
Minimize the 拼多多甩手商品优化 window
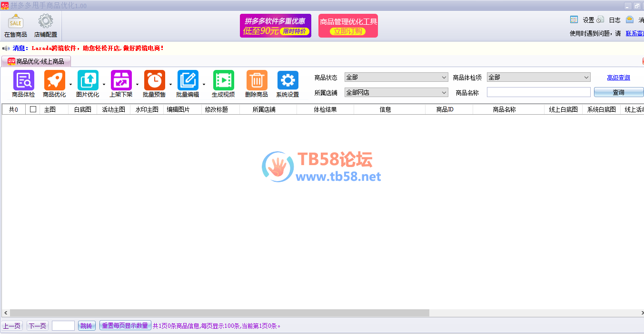point(628,6)
